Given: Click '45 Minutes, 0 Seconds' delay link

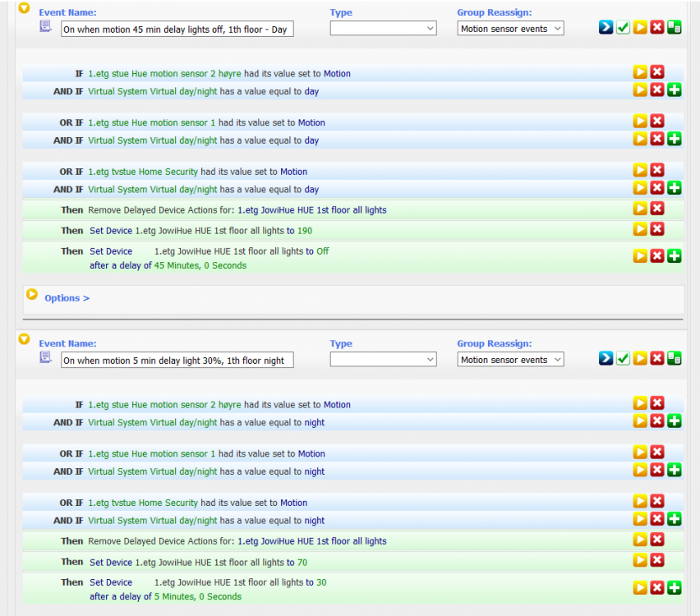Looking at the screenshot, I should coord(200,265).
